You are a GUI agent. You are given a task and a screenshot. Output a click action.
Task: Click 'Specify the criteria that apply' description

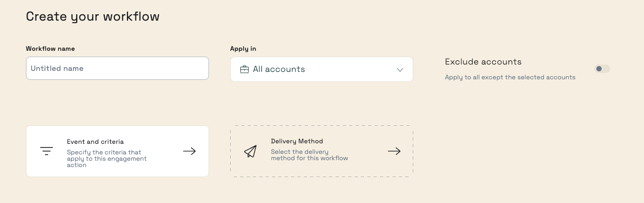107,159
